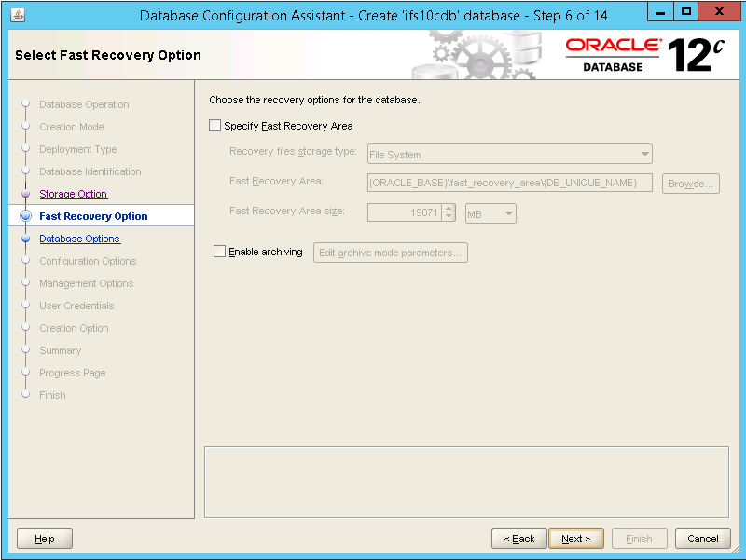Expand the MB size unit dropdown
746x560 pixels.
click(x=490, y=213)
